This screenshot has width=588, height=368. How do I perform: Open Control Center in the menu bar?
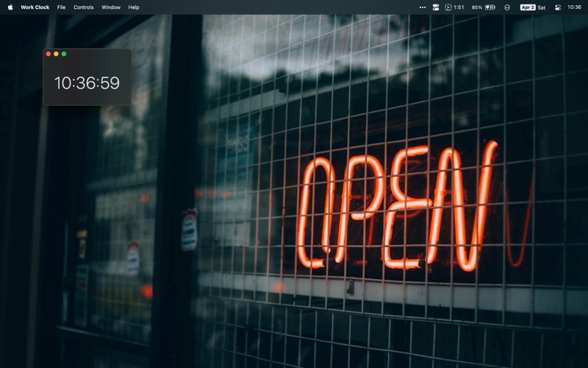558,7
